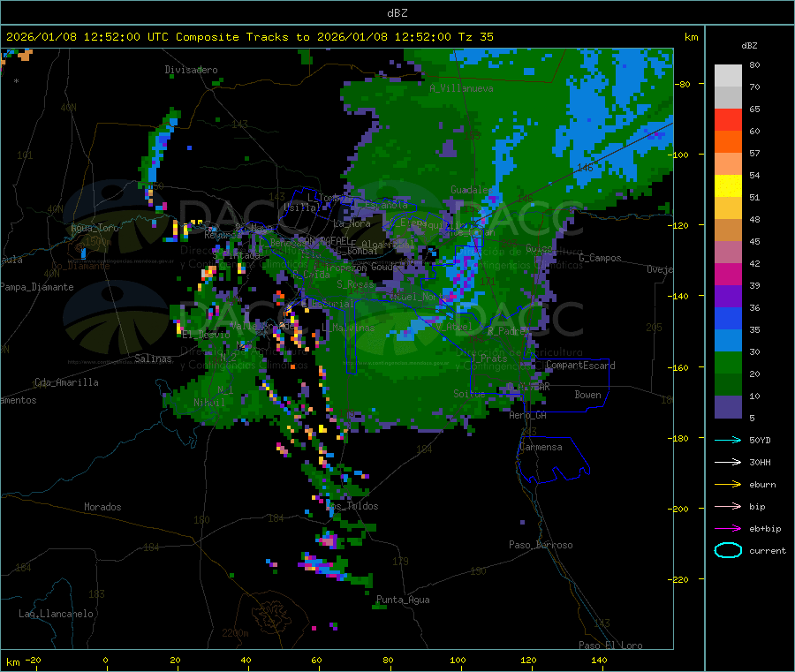Click the '140' tick on bottom axis
Image resolution: width=795 pixels, height=672 pixels.
(599, 661)
